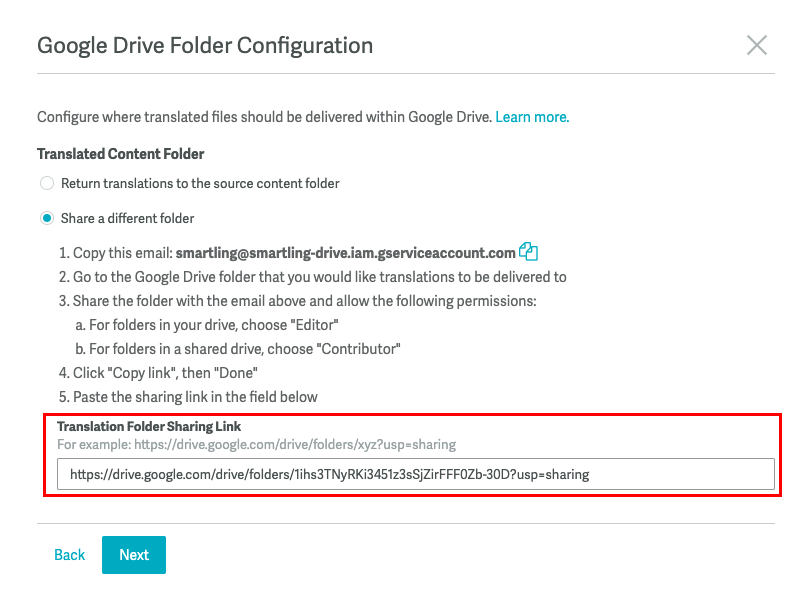
Task: Click the Next button
Action: [x=134, y=555]
